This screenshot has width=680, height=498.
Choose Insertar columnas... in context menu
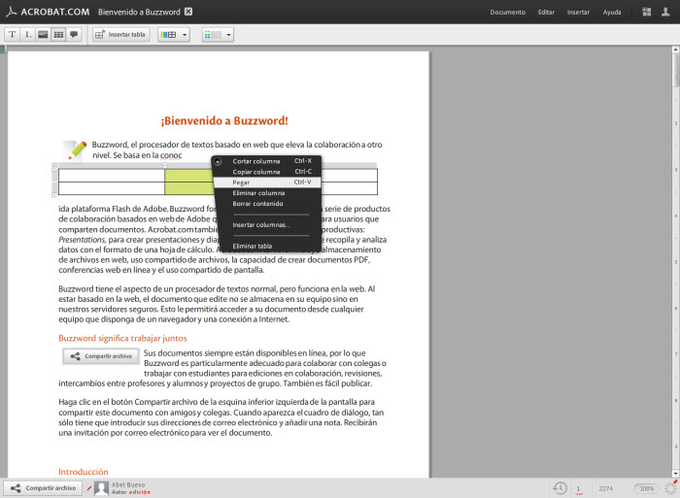[268, 225]
